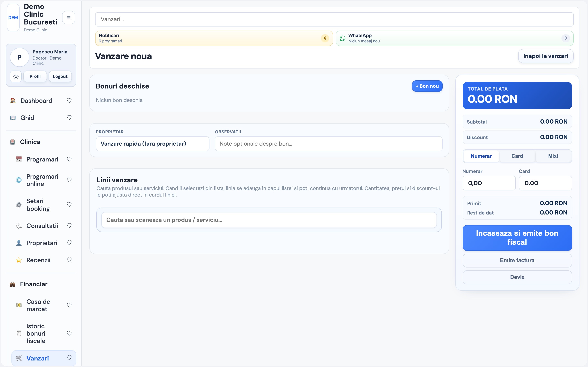Focus the product or service search field

[269, 220]
